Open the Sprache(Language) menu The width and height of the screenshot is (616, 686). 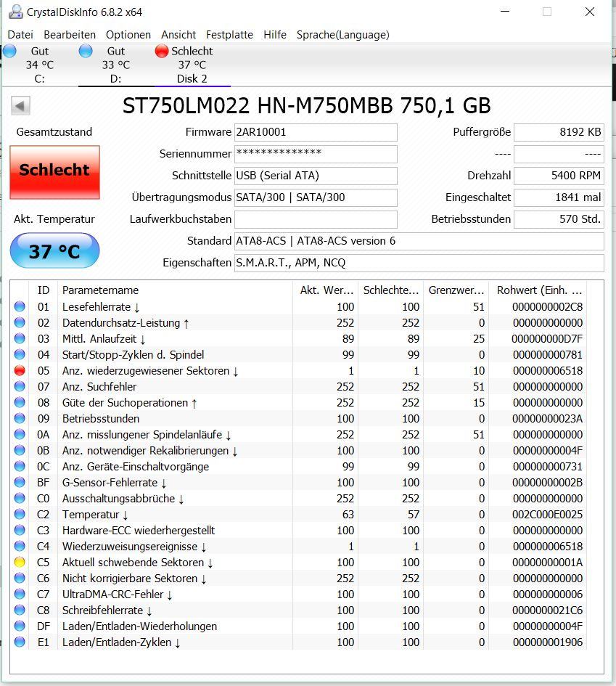point(342,35)
